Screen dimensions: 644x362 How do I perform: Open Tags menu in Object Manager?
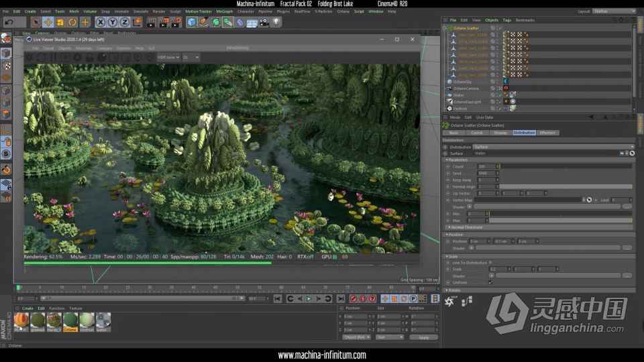[507, 20]
